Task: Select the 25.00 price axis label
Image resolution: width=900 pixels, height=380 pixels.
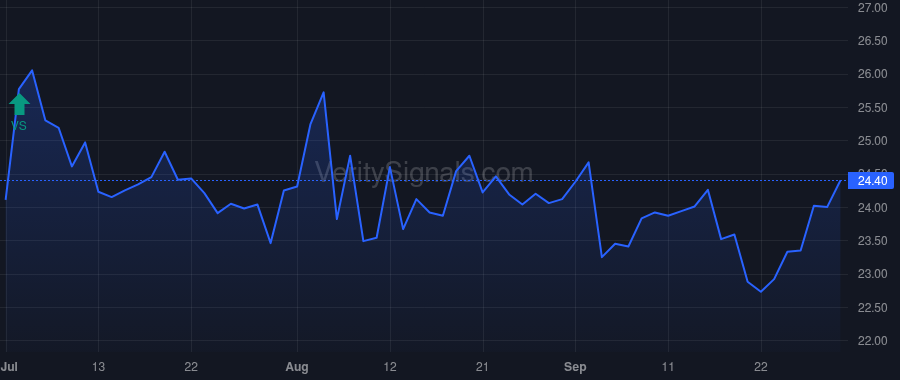Action: [x=872, y=141]
